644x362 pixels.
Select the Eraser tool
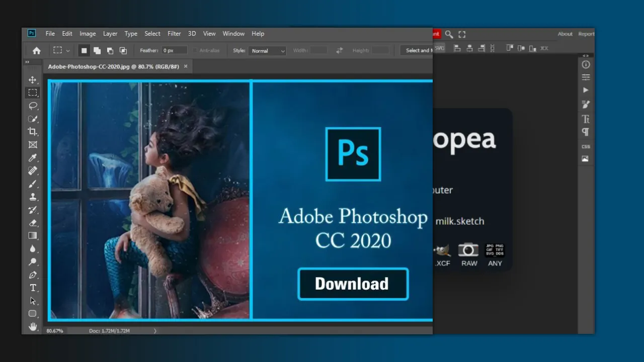[x=33, y=223]
